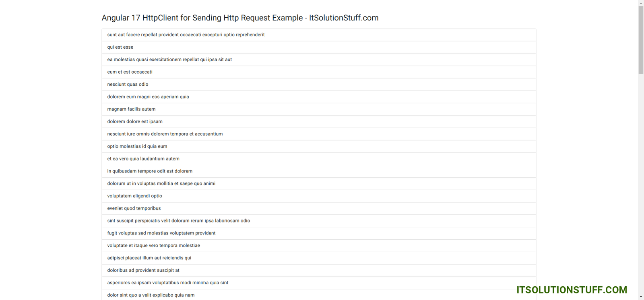Select the "qui est esse" list item
644x300 pixels.
coord(120,47)
